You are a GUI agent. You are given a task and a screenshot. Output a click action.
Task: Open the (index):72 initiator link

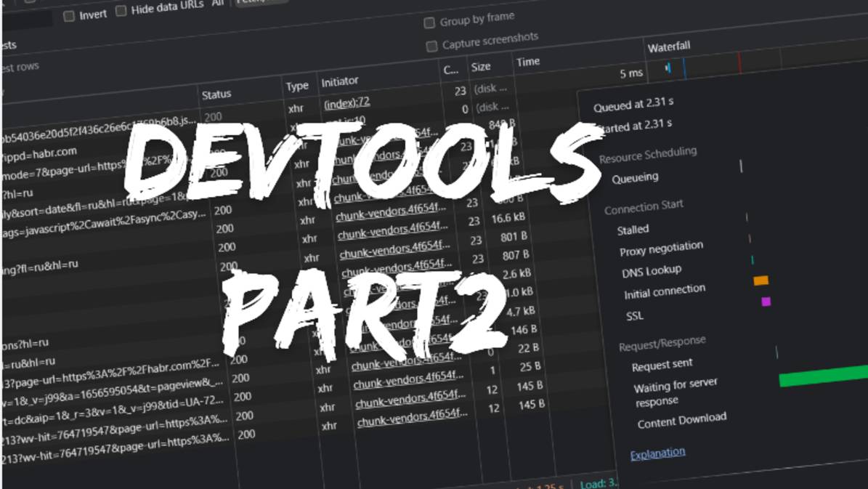[347, 103]
